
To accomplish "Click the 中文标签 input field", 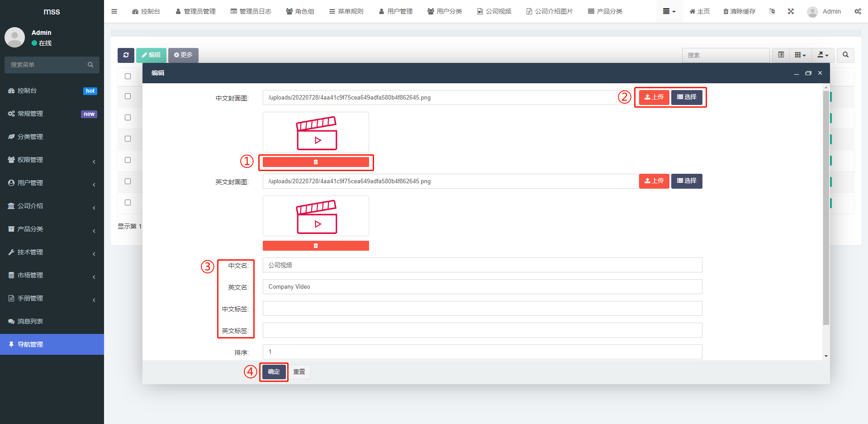I will coord(482,309).
